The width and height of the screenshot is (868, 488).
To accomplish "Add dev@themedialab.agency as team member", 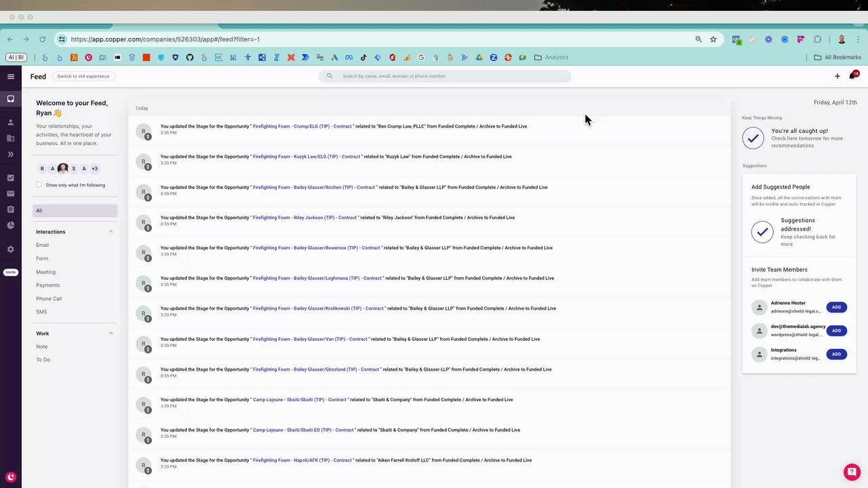I will (x=836, y=331).
